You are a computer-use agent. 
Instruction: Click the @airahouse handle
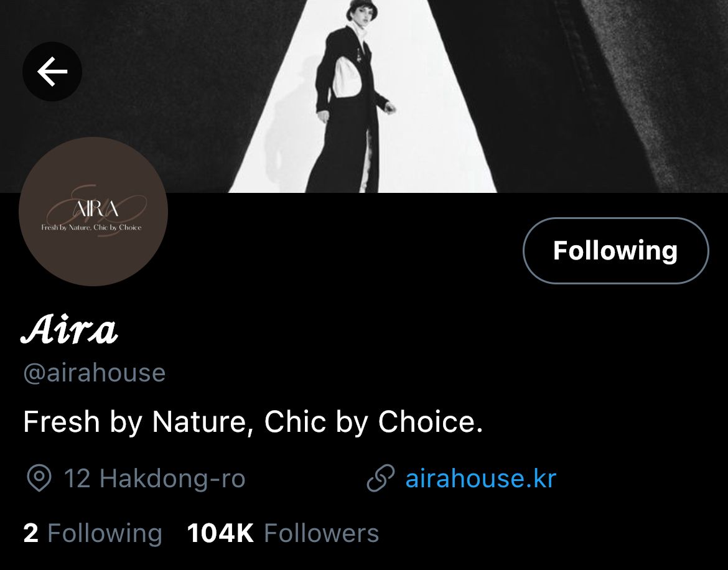94,373
